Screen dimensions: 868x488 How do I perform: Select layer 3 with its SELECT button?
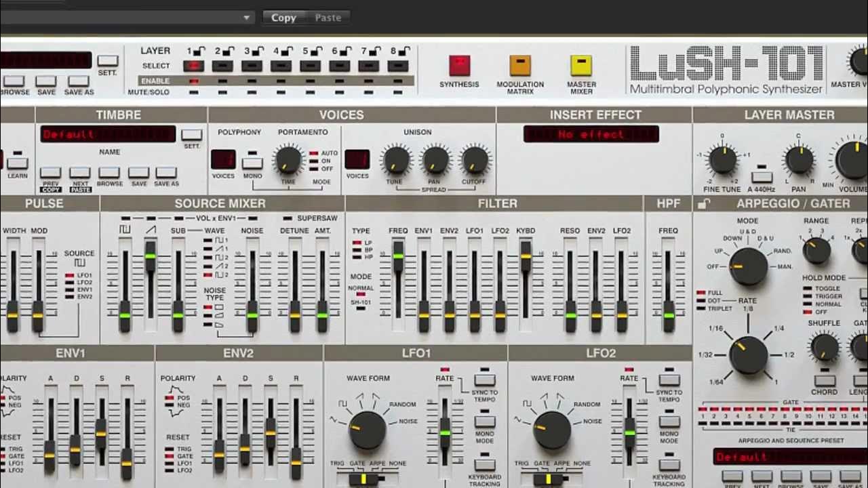[x=252, y=66]
